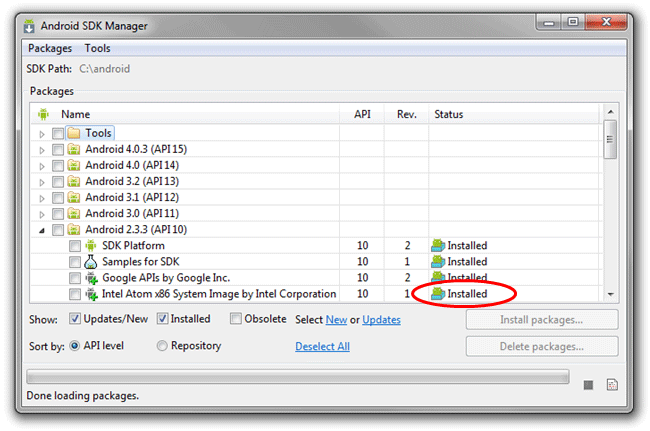
Task: Click the Delete packages button
Action: coord(542,346)
